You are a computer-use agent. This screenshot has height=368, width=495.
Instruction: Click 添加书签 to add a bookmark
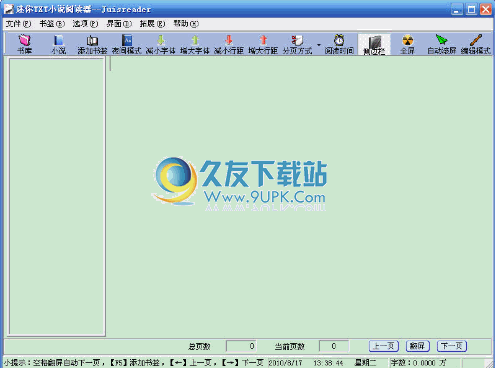click(92, 44)
